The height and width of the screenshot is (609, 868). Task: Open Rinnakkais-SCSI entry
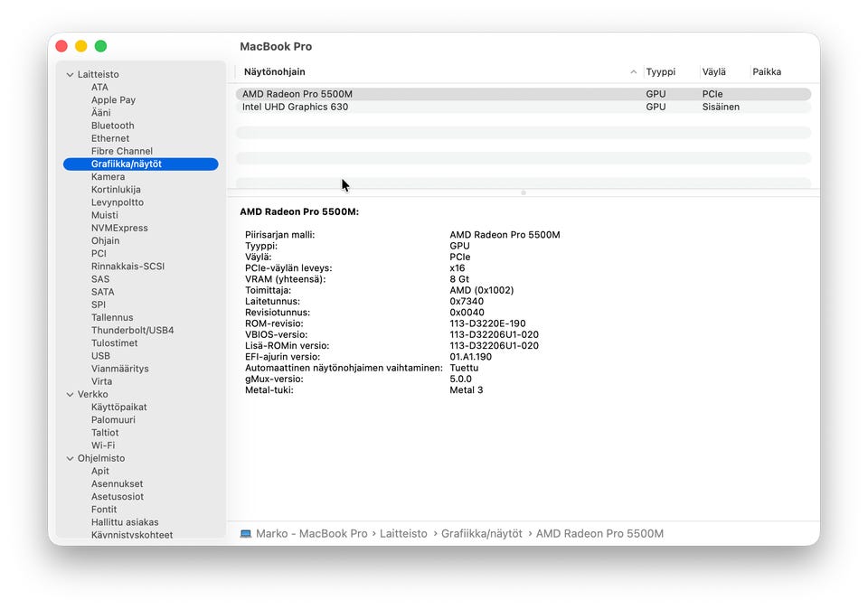(x=127, y=266)
